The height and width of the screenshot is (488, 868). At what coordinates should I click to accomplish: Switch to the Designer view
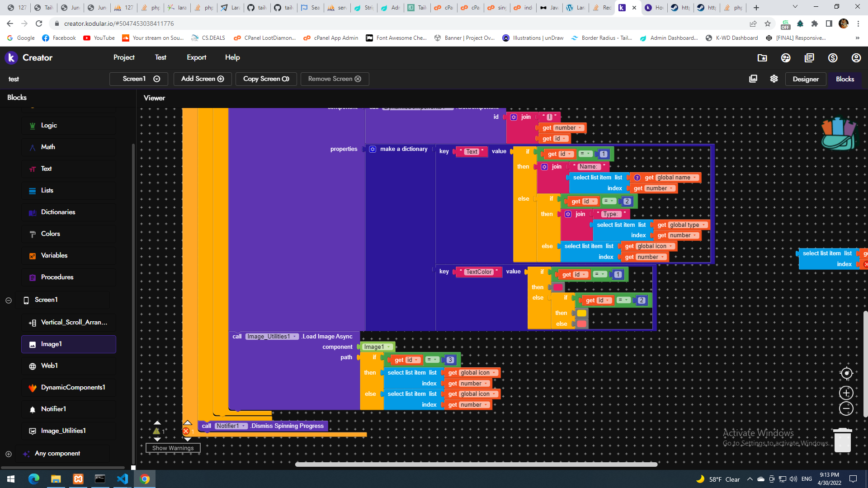[805, 79]
